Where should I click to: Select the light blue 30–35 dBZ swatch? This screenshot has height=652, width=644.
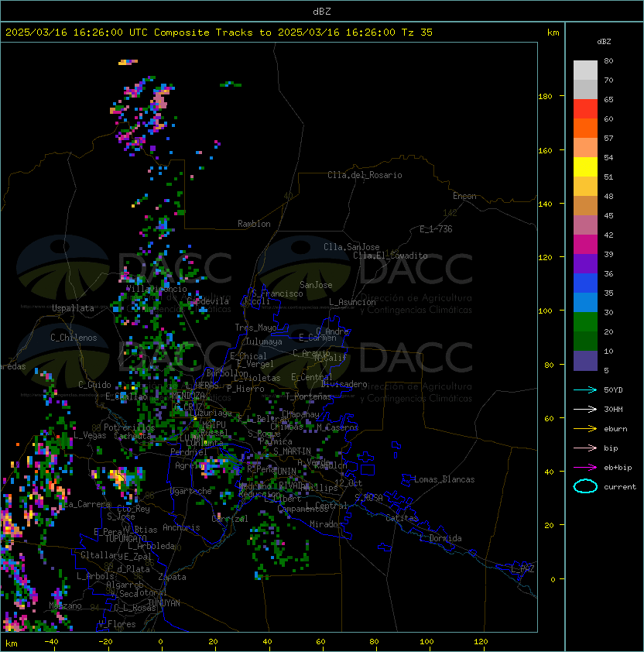pyautogui.click(x=585, y=302)
